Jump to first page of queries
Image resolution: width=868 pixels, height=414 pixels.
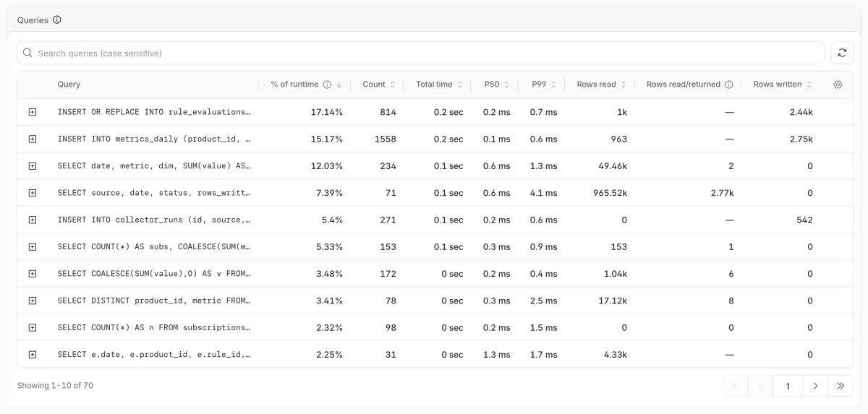click(735, 386)
